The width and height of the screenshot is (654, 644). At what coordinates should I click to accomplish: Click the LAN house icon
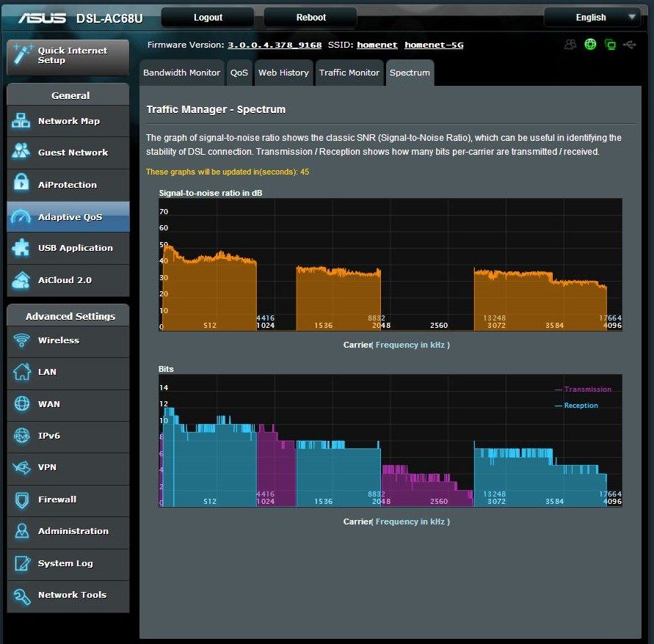pos(22,371)
